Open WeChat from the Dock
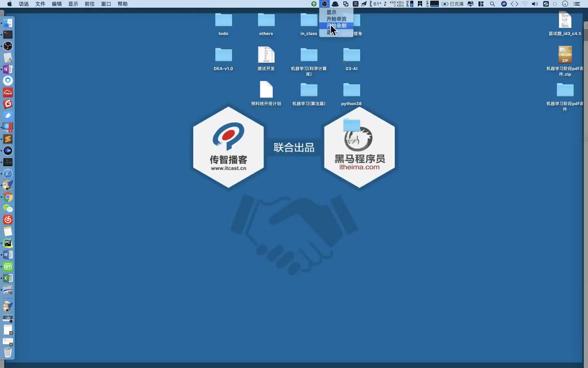 [8, 209]
